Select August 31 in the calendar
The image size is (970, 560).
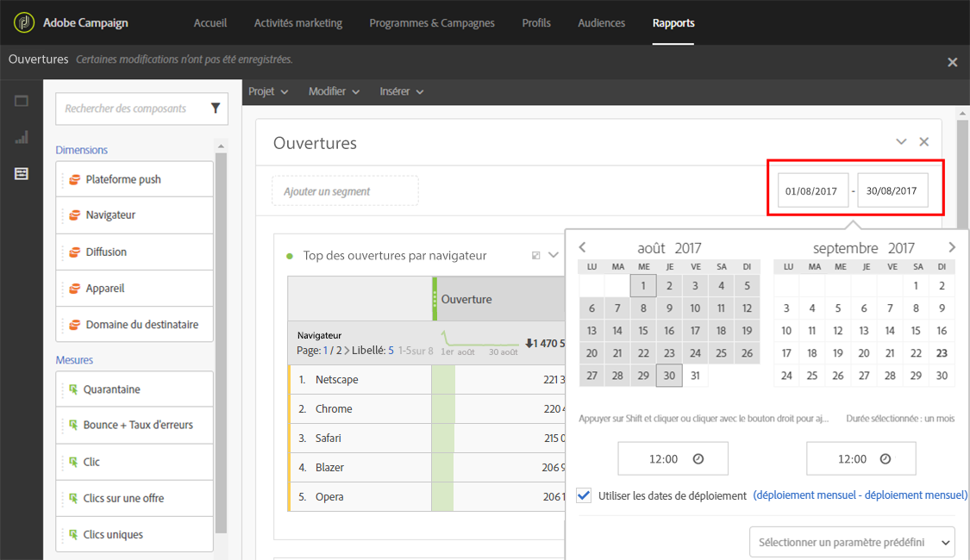point(695,375)
